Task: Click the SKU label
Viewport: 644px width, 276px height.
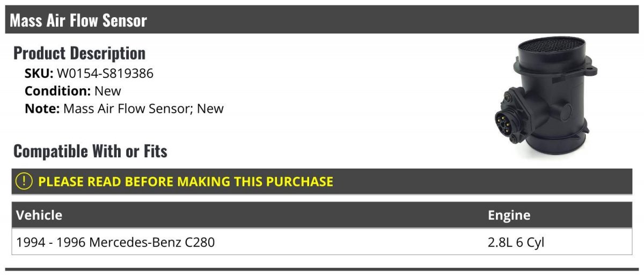Action: pos(39,74)
